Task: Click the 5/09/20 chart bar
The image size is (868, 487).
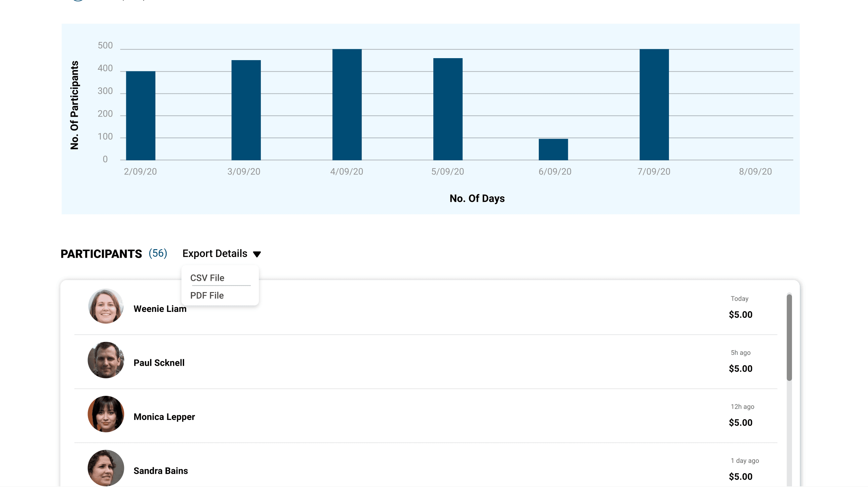Action: [448, 109]
